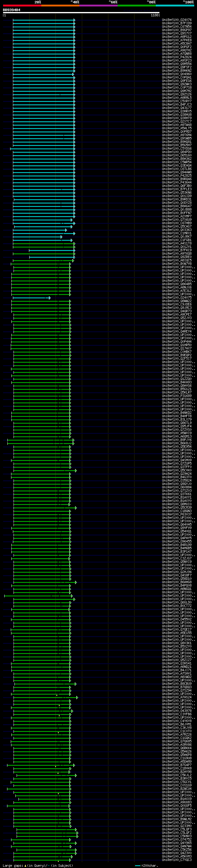Viewport: 197px width, 868px height.
Task: Select the UniRef100_Q7Q685 label
Action: click(177, 741)
